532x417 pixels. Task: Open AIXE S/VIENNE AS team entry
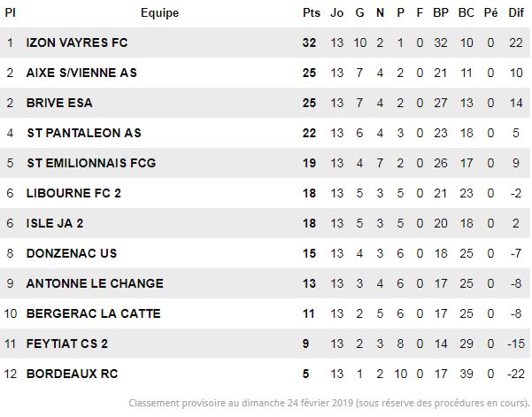[x=81, y=73]
